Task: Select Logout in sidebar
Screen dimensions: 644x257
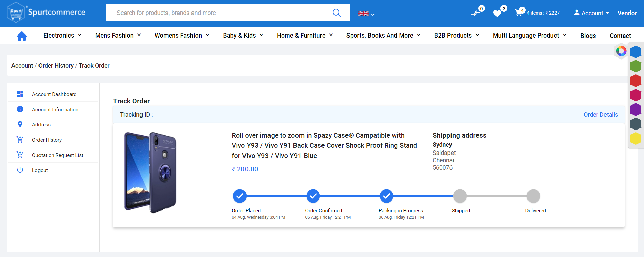Action: 40,170
